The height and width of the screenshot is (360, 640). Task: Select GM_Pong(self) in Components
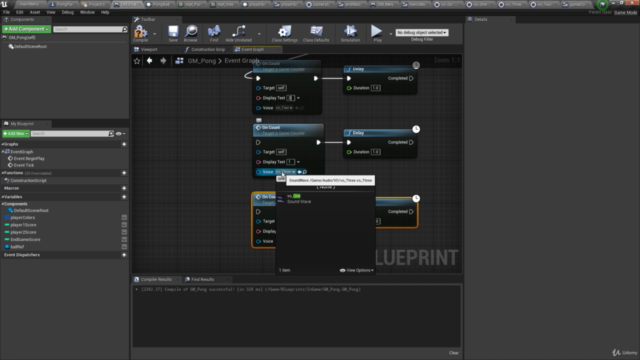22,38
